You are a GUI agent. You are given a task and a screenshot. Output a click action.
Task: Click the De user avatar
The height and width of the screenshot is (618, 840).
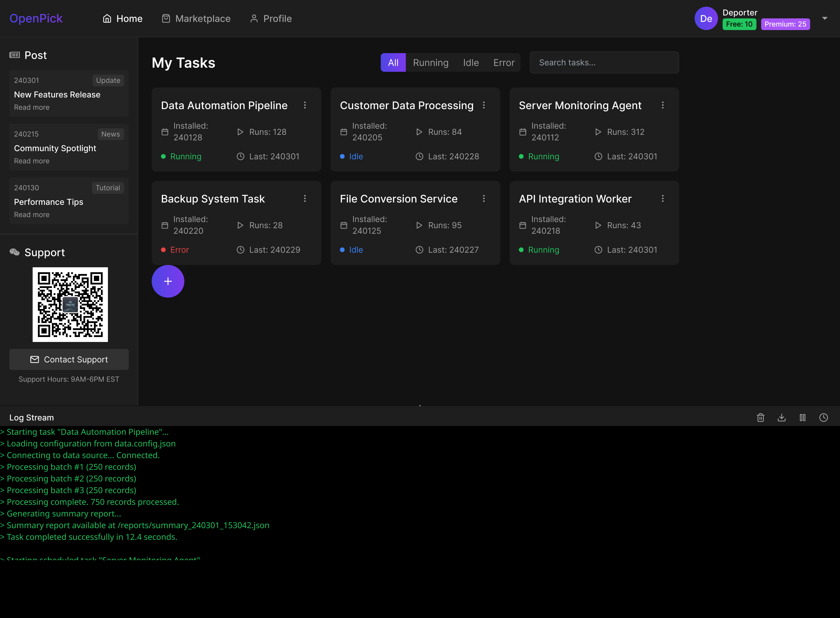click(706, 18)
